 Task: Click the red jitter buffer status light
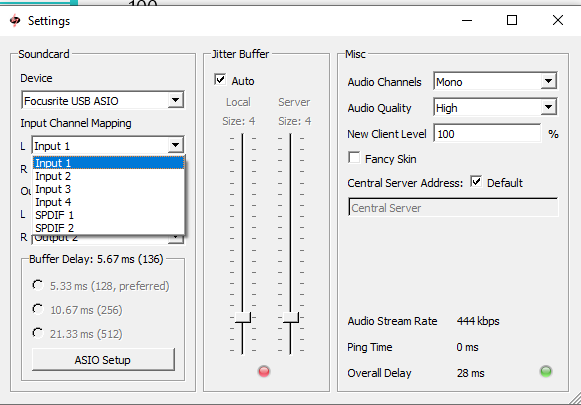point(264,371)
